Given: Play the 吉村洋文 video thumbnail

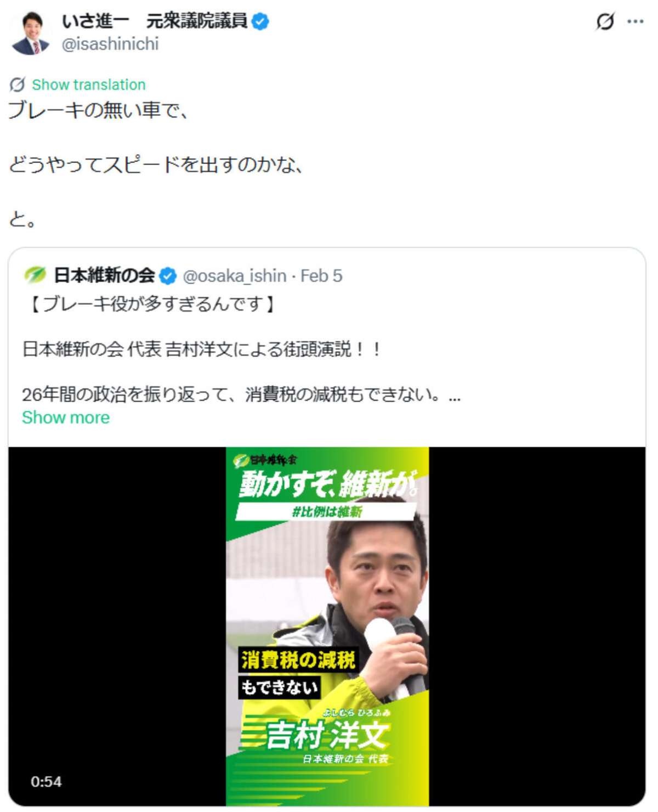Looking at the screenshot, I should (327, 626).
